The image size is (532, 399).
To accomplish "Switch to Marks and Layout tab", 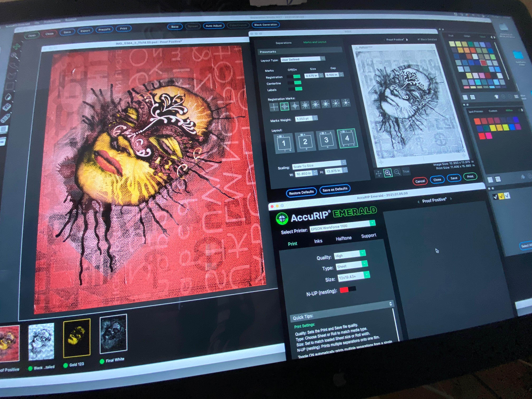I will (x=315, y=42).
